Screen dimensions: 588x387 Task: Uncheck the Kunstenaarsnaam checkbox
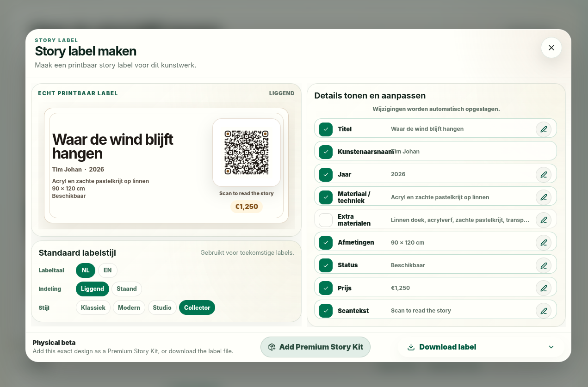[326, 152]
